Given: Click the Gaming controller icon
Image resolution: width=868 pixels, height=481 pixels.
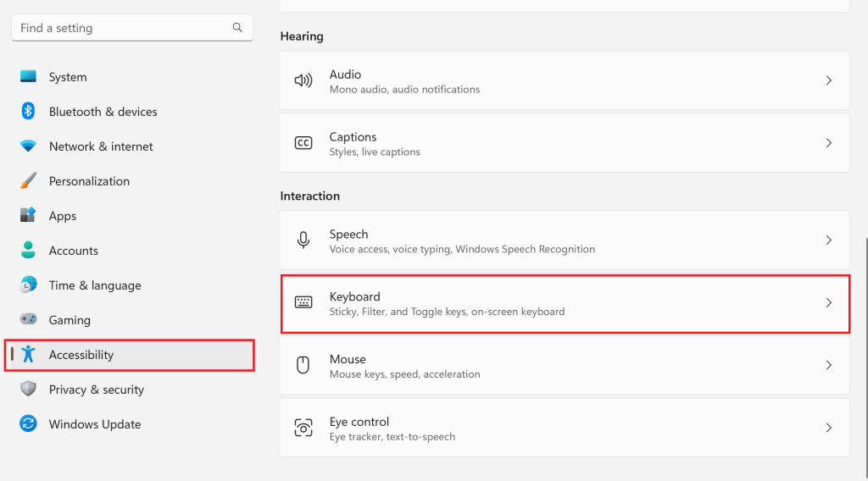Looking at the screenshot, I should pyautogui.click(x=28, y=319).
